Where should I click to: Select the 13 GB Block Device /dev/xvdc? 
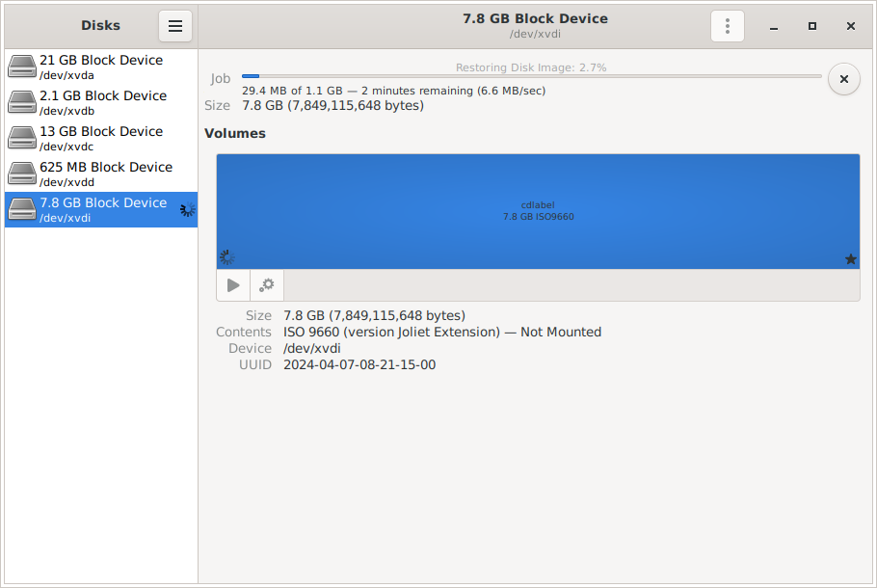pos(101,138)
